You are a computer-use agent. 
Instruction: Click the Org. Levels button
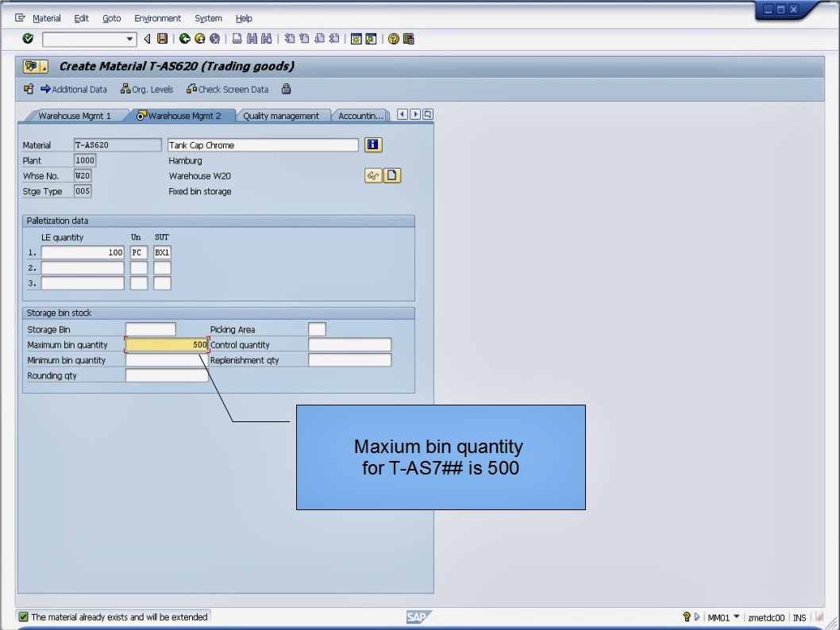point(147,90)
